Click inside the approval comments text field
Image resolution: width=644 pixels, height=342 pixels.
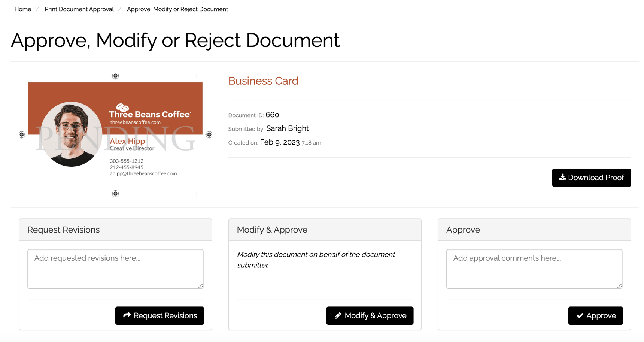534,269
